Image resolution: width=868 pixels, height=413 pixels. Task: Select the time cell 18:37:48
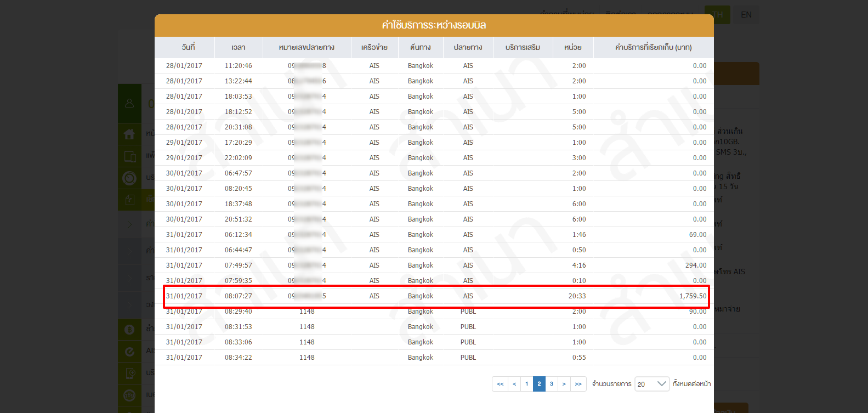(239, 204)
